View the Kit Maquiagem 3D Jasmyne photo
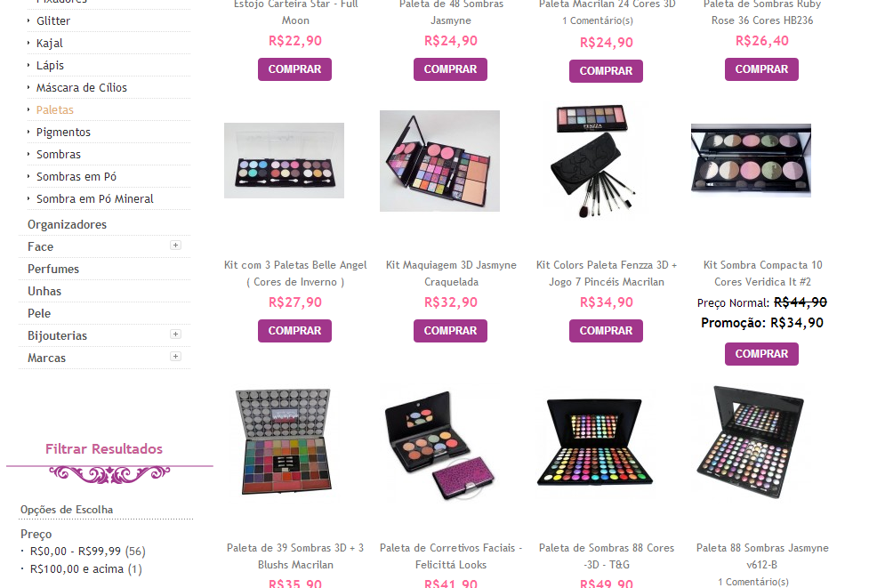The width and height of the screenshot is (869, 588). coord(439,161)
